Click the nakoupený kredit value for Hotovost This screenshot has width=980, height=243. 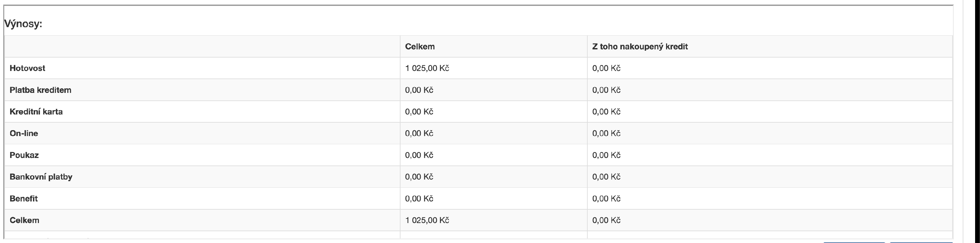606,68
